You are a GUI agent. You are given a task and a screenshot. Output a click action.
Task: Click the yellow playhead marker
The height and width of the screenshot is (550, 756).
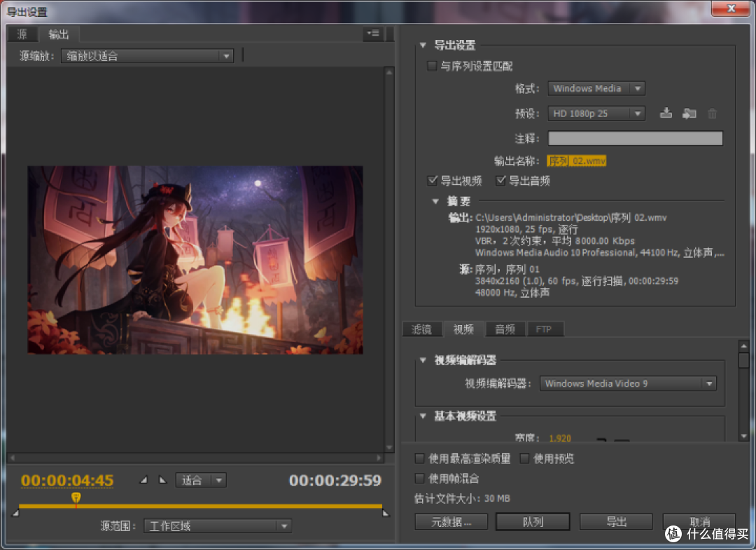[x=76, y=497]
